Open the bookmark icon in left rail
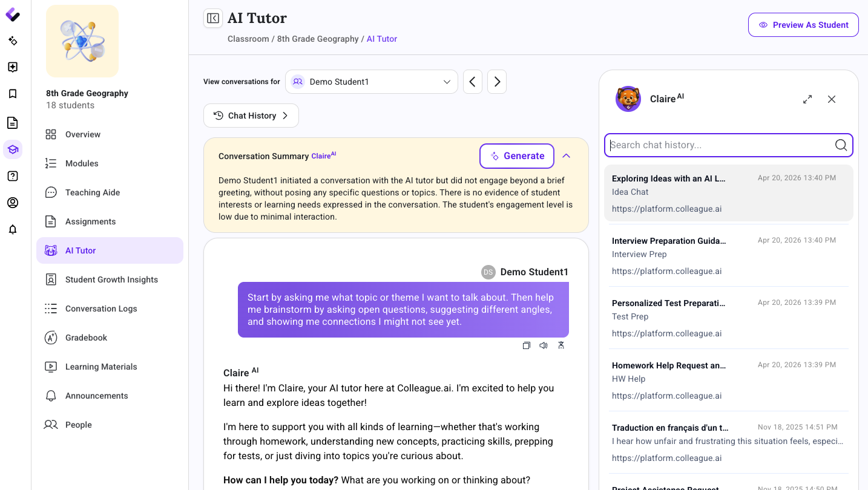The image size is (868, 490). (x=13, y=94)
